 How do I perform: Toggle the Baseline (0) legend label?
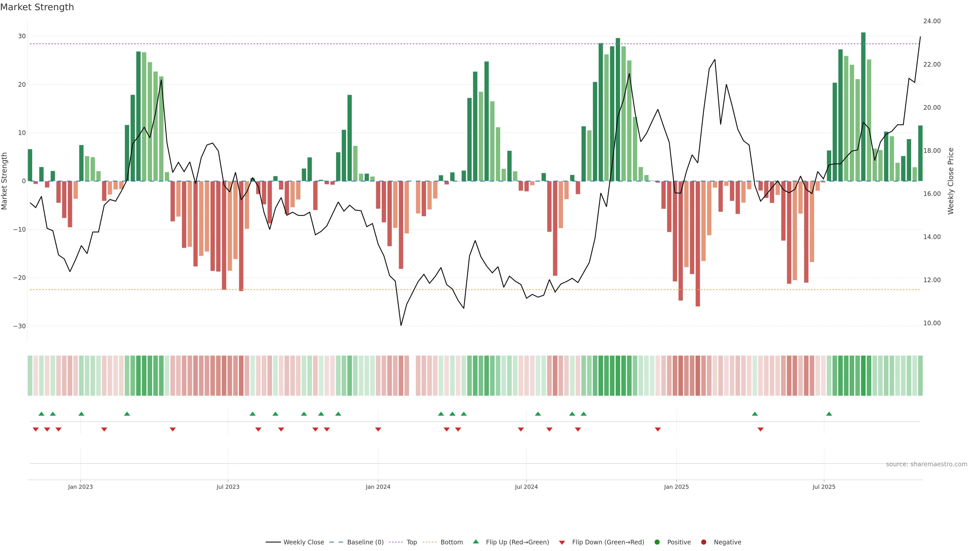[365, 542]
